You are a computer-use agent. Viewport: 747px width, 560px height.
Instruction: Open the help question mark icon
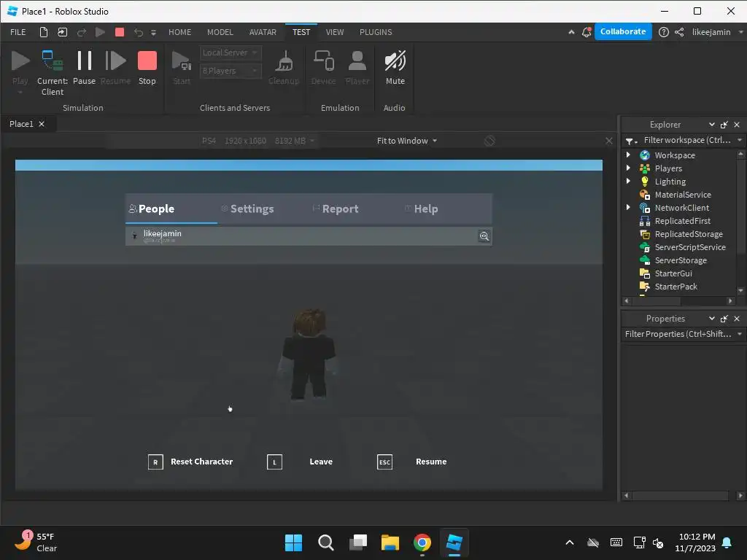click(663, 32)
